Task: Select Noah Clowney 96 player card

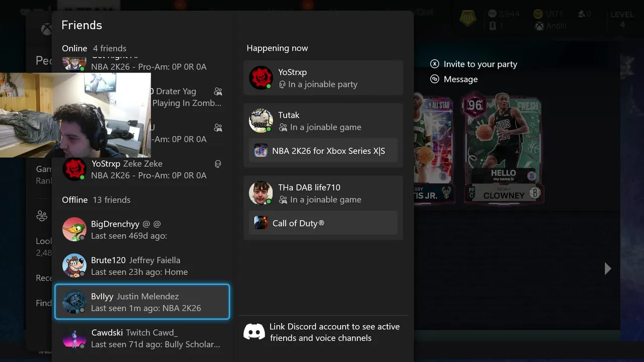Action: [502, 148]
